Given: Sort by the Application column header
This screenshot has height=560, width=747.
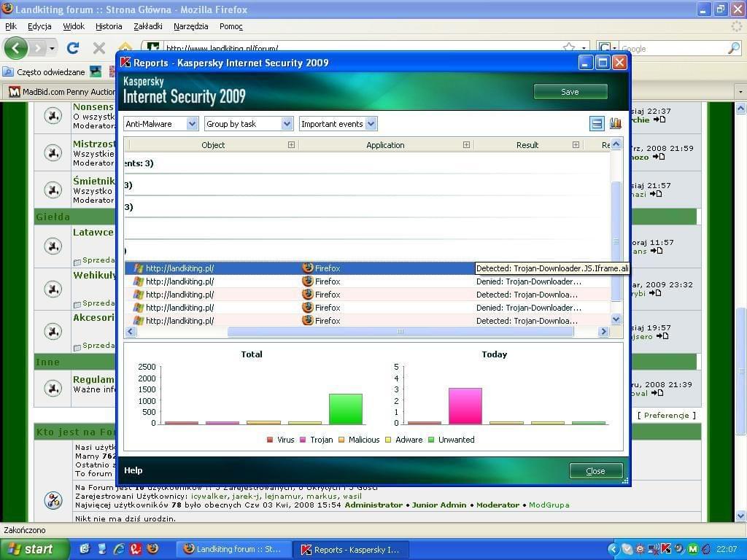Looking at the screenshot, I should click(385, 145).
